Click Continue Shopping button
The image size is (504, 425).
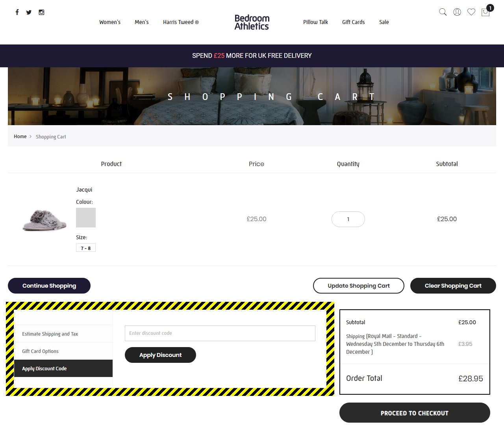pyautogui.click(x=49, y=286)
